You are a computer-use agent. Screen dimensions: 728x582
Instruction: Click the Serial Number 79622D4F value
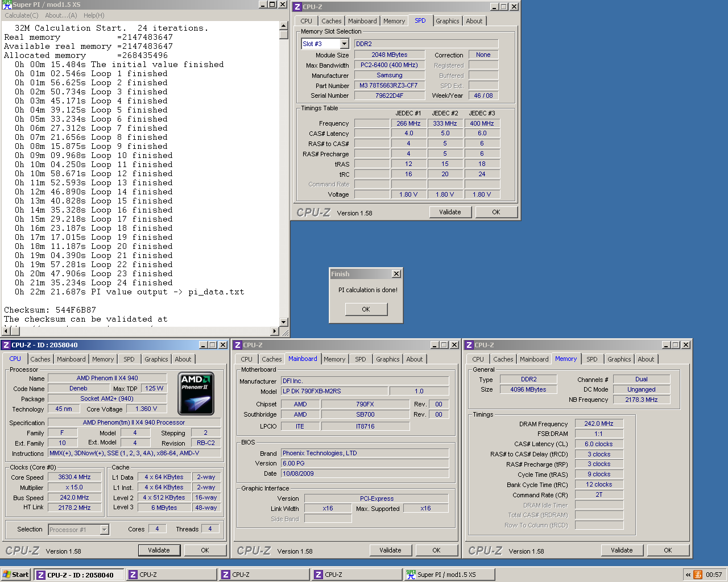click(x=390, y=95)
